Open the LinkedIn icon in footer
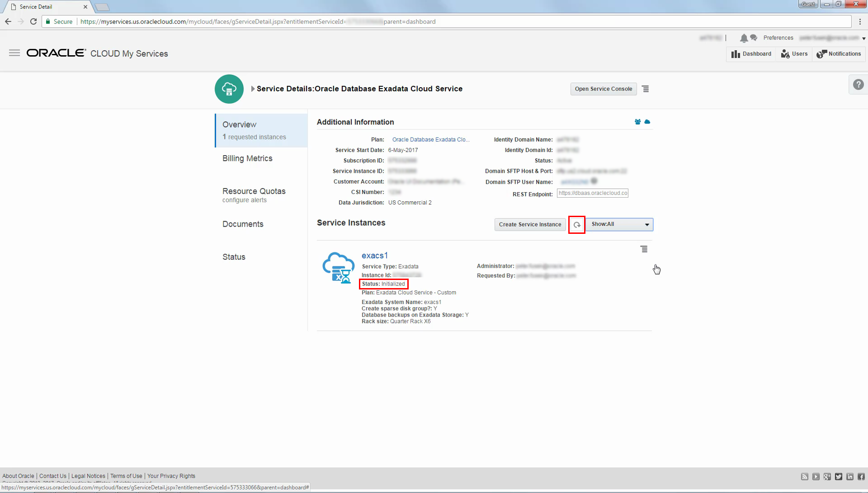 point(850,477)
